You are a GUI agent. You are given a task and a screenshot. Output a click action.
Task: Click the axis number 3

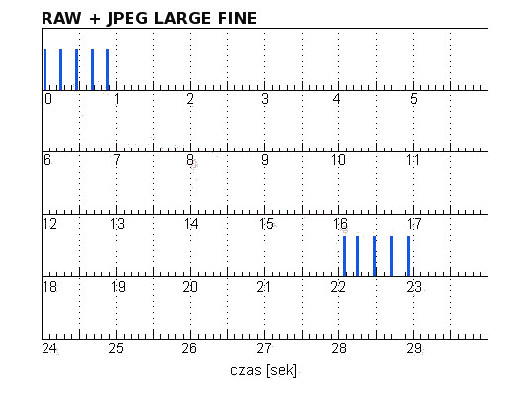pyautogui.click(x=265, y=99)
